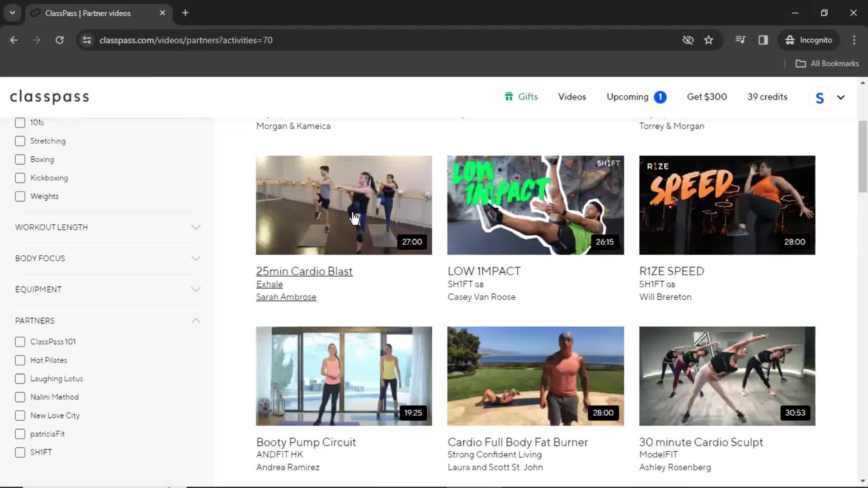This screenshot has height=488, width=868.
Task: Open the Upcoming classes page
Action: pyautogui.click(x=627, y=97)
